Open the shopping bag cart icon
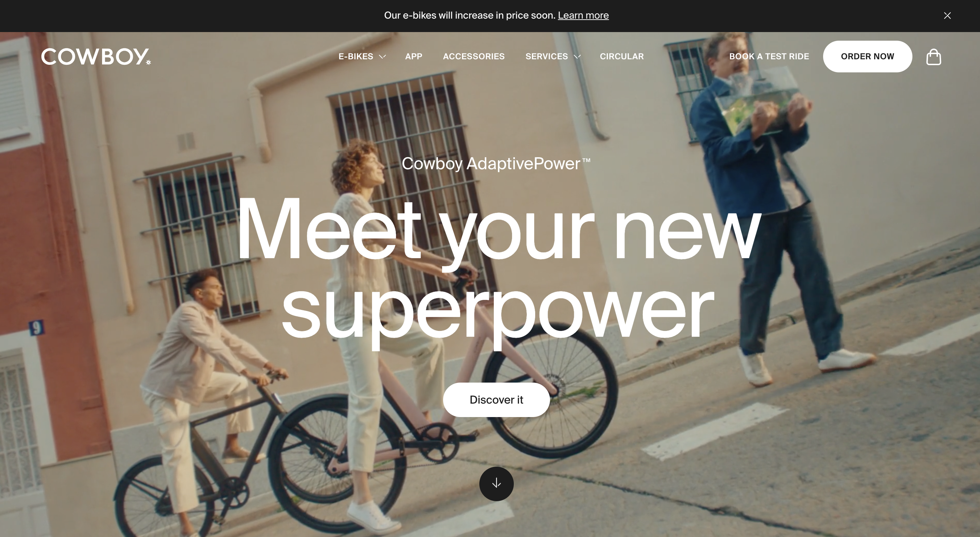980x537 pixels. pos(933,57)
